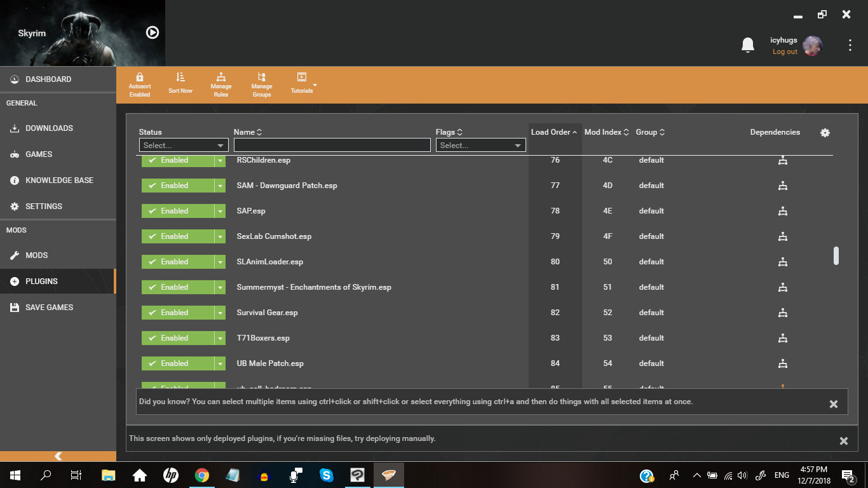Image resolution: width=868 pixels, height=488 pixels.
Task: Select the Plugins page
Action: click(x=58, y=281)
